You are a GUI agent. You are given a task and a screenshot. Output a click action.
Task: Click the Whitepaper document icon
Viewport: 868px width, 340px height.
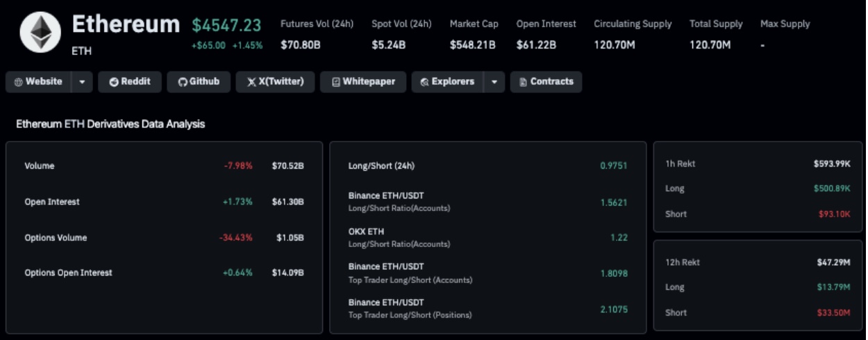point(336,82)
